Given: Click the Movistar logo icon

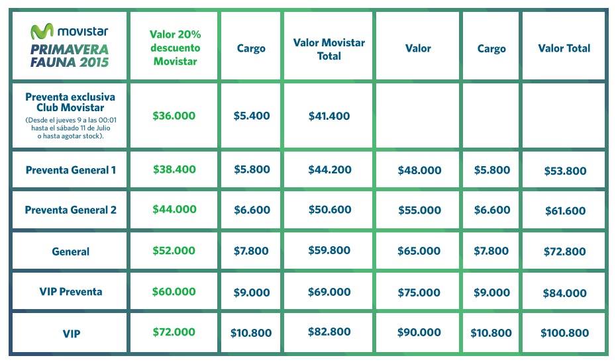Looking at the screenshot, I should pyautogui.click(x=42, y=31).
